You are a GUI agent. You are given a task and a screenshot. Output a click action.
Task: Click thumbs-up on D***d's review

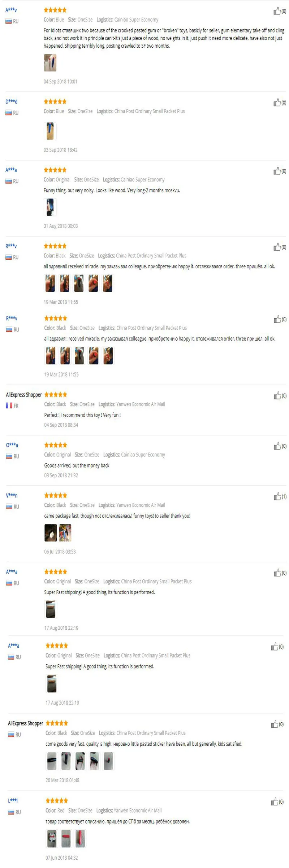click(277, 103)
